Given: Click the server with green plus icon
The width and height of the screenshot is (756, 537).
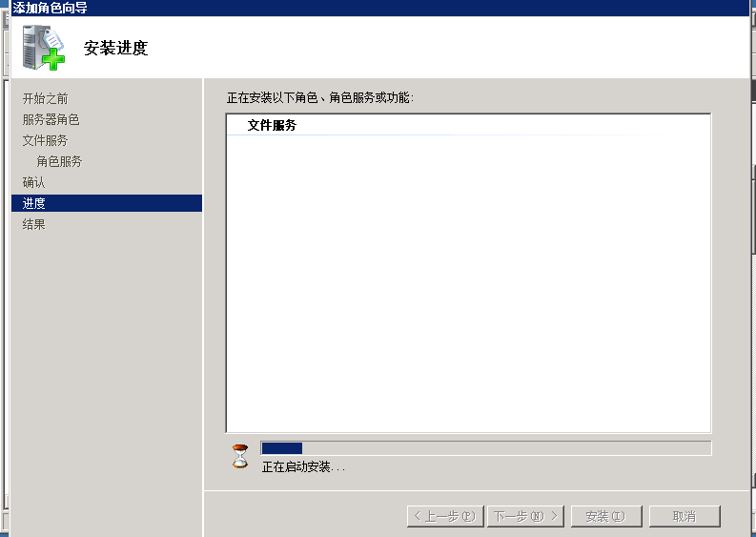Looking at the screenshot, I should click(44, 48).
